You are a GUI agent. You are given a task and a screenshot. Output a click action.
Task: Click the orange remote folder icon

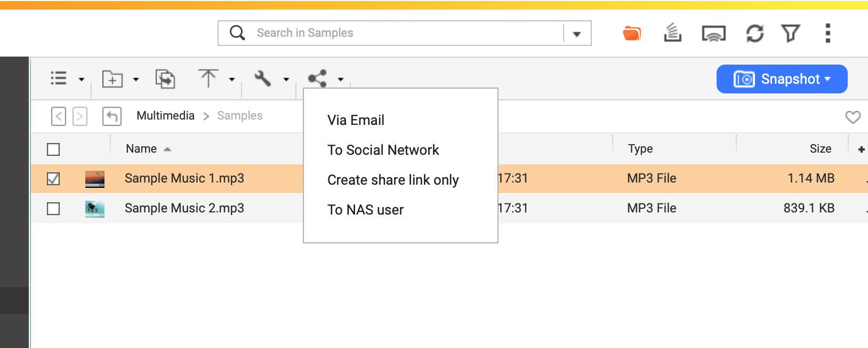click(x=632, y=34)
